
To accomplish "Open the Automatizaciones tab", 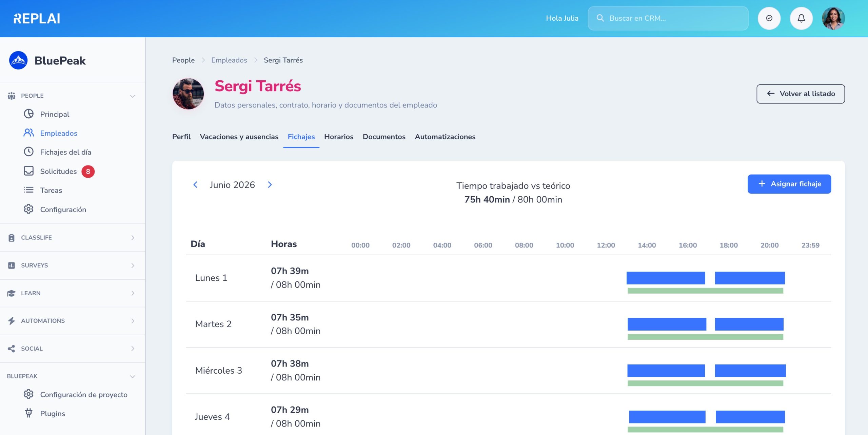I will [x=445, y=137].
